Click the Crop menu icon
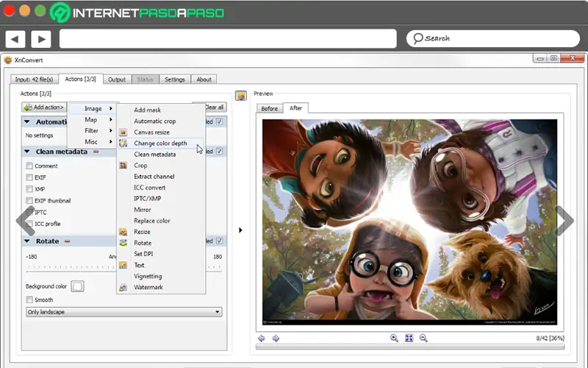588x368 pixels. click(x=123, y=165)
